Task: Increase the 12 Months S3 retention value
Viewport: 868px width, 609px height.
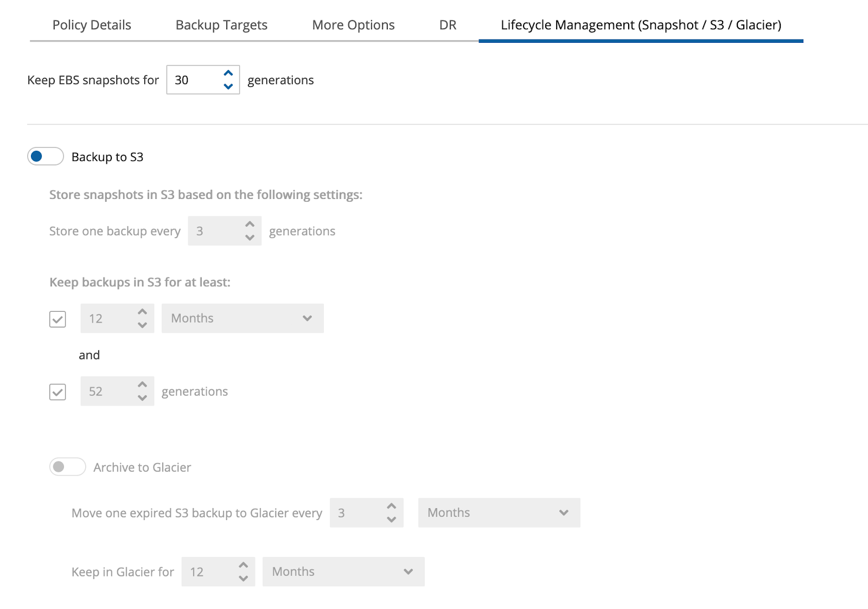Action: 142,312
